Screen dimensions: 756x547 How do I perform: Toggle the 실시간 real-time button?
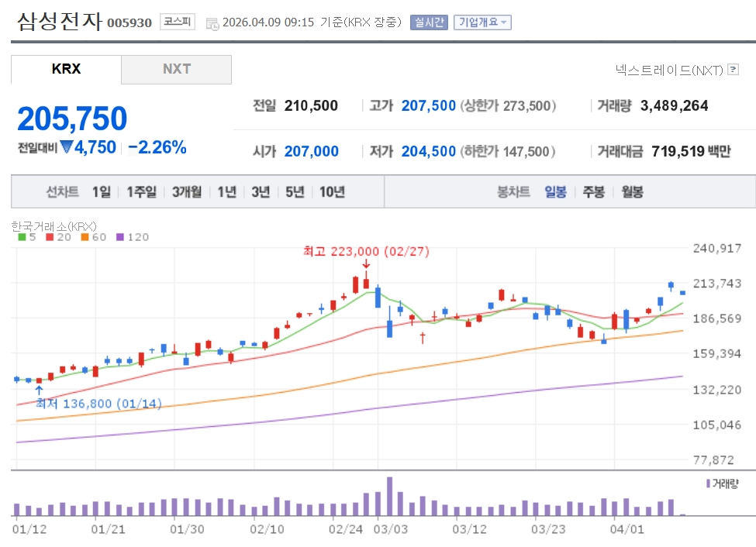[x=429, y=22]
